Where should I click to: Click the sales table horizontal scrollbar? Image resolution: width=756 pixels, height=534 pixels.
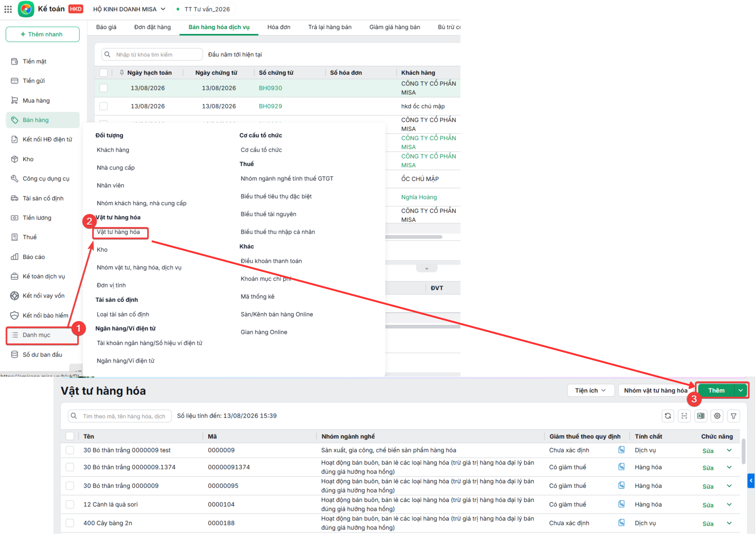click(x=414, y=237)
